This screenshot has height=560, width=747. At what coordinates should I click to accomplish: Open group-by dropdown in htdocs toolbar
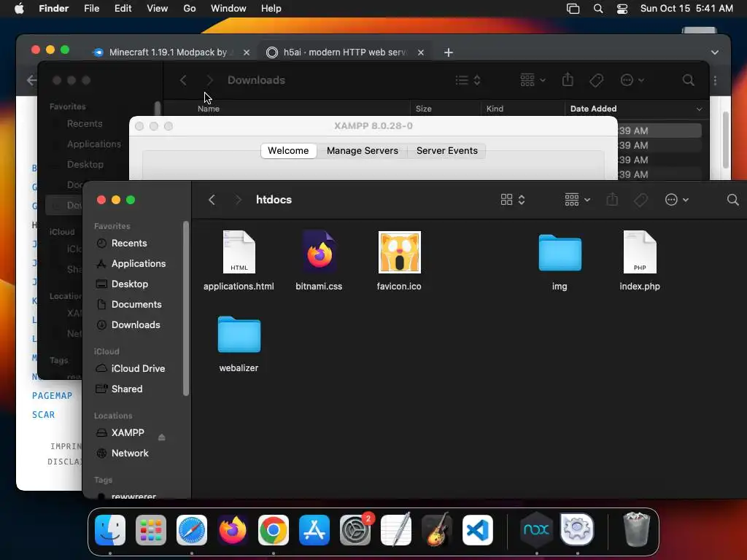tap(578, 200)
